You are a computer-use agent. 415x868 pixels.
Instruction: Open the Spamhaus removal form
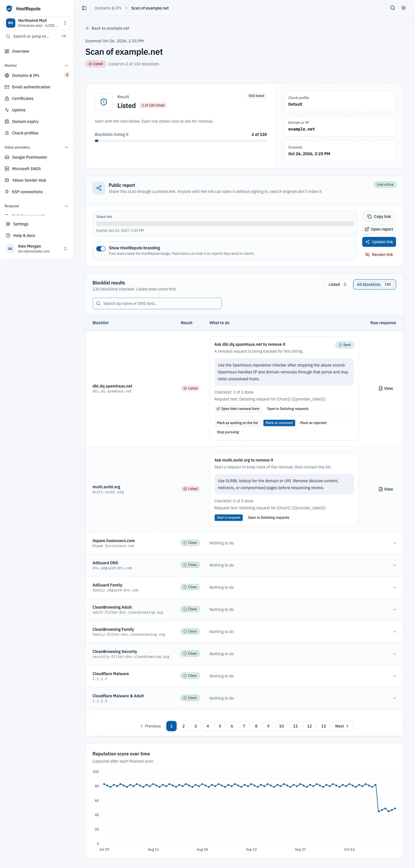(x=238, y=409)
